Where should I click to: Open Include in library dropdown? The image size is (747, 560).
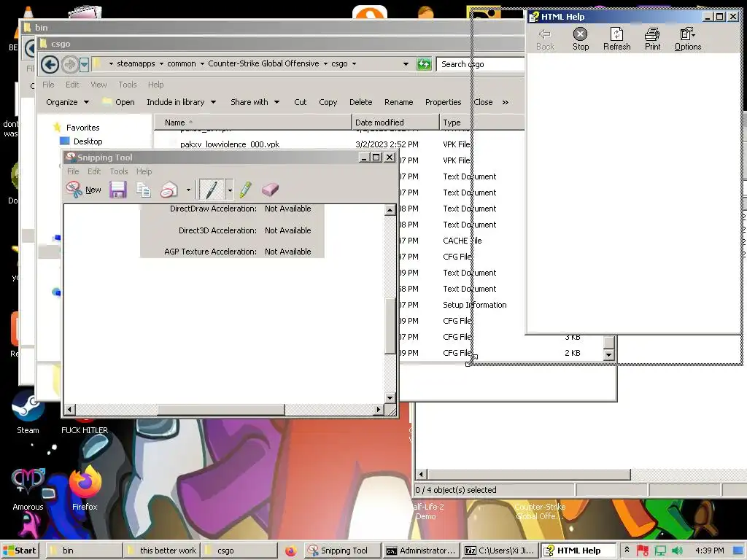[x=181, y=102]
